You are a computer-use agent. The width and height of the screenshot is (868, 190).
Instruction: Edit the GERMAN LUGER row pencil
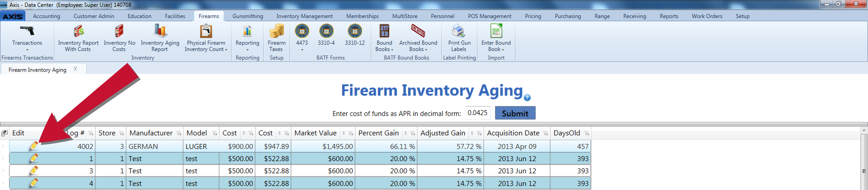33,146
